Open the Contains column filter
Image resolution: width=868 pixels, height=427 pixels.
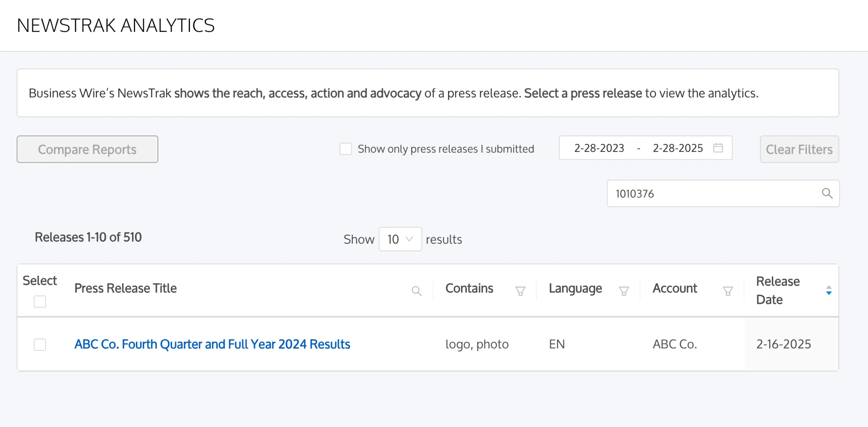(x=520, y=291)
